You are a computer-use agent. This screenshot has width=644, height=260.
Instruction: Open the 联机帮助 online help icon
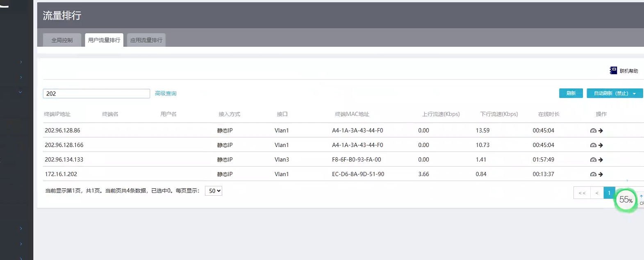613,71
